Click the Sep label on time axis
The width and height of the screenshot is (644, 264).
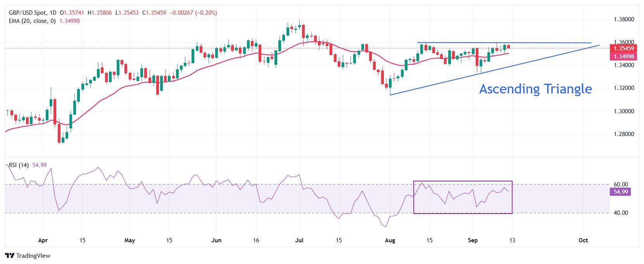click(x=473, y=240)
